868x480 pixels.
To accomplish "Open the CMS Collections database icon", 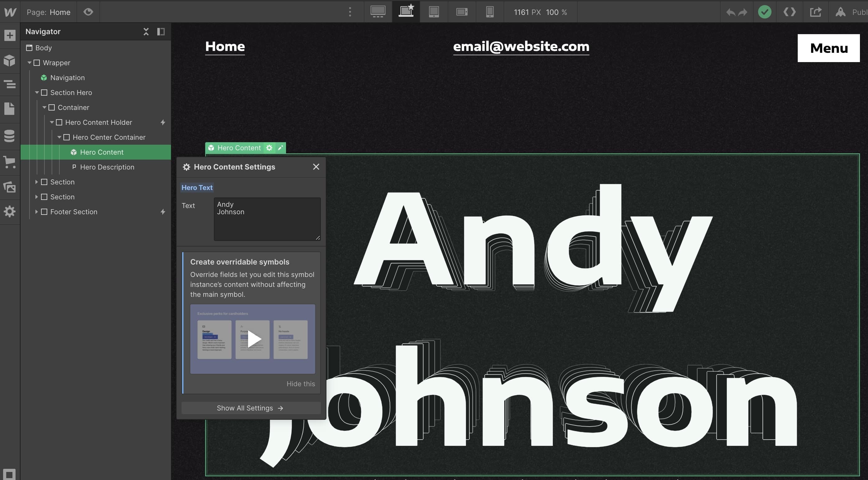I will (10, 136).
